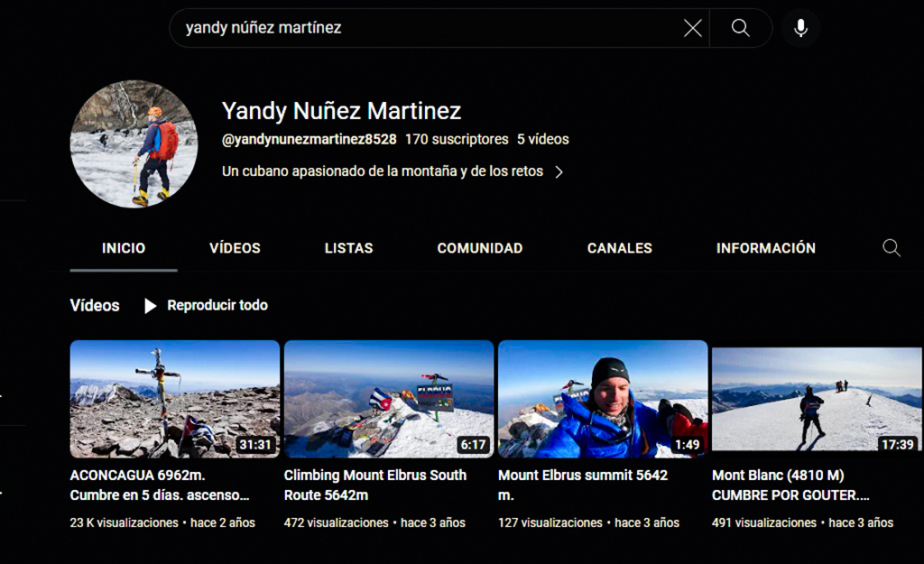Play the Mount Elbrus summit selfie thumbnail
The width and height of the screenshot is (924, 564).
tap(603, 399)
